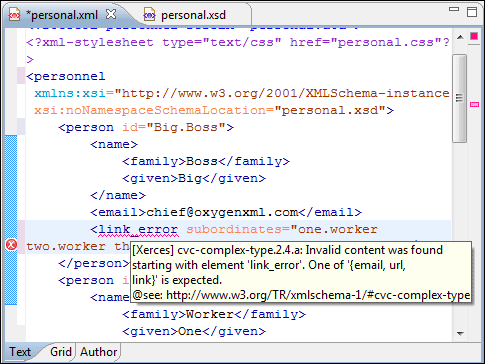The image size is (485, 364).
Task: Maximize the editor view
Action: [x=472, y=12]
